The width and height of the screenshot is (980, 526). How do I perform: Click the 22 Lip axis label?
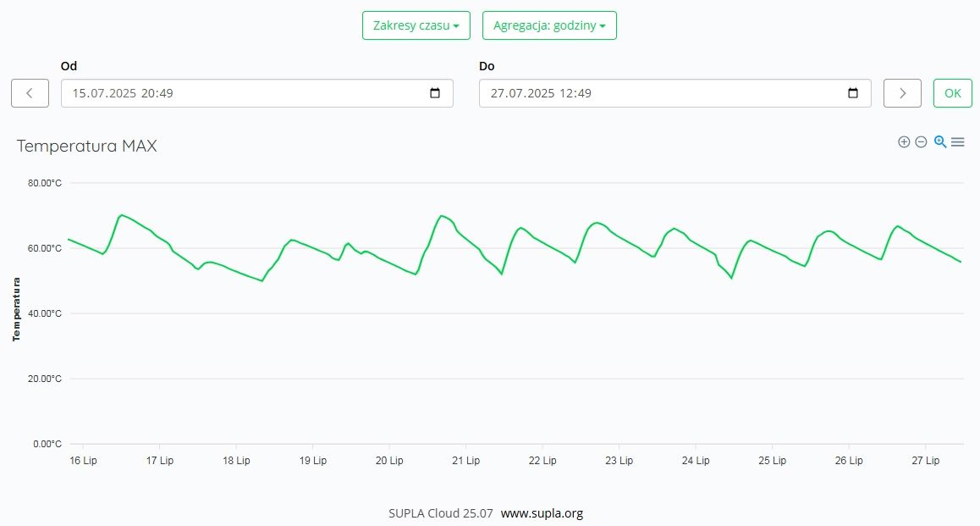tap(542, 460)
